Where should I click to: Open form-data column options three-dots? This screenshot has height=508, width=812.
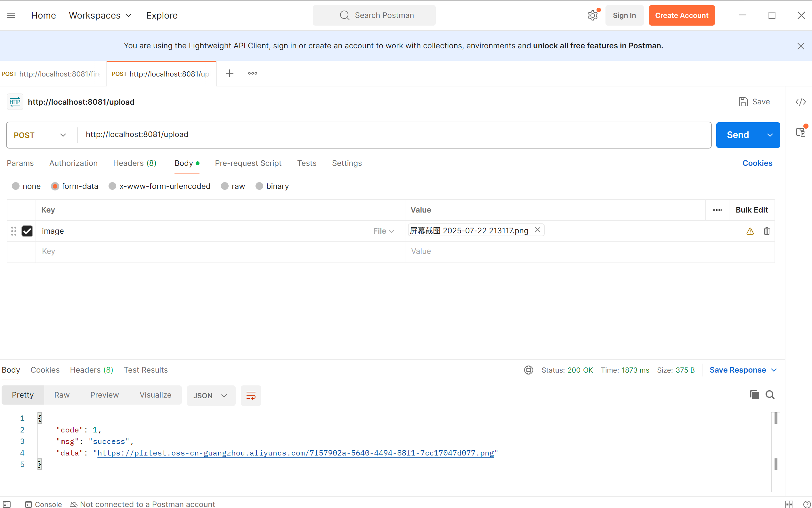point(717,210)
